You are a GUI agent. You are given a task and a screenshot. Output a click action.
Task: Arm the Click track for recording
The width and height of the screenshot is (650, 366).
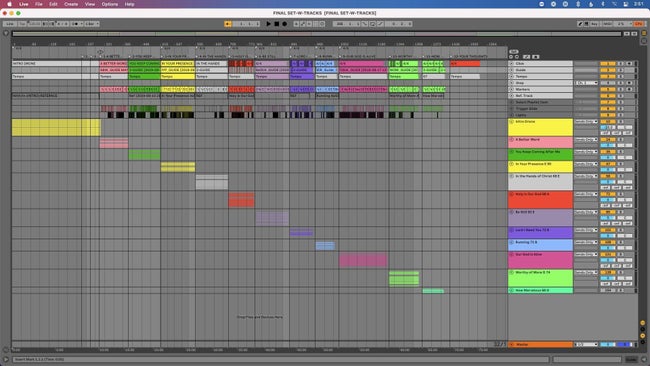click(x=629, y=64)
